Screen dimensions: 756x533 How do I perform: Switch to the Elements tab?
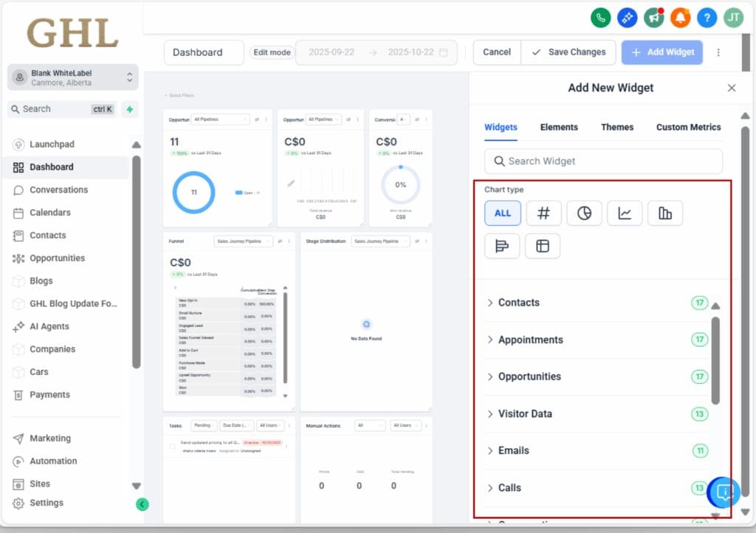(x=559, y=127)
